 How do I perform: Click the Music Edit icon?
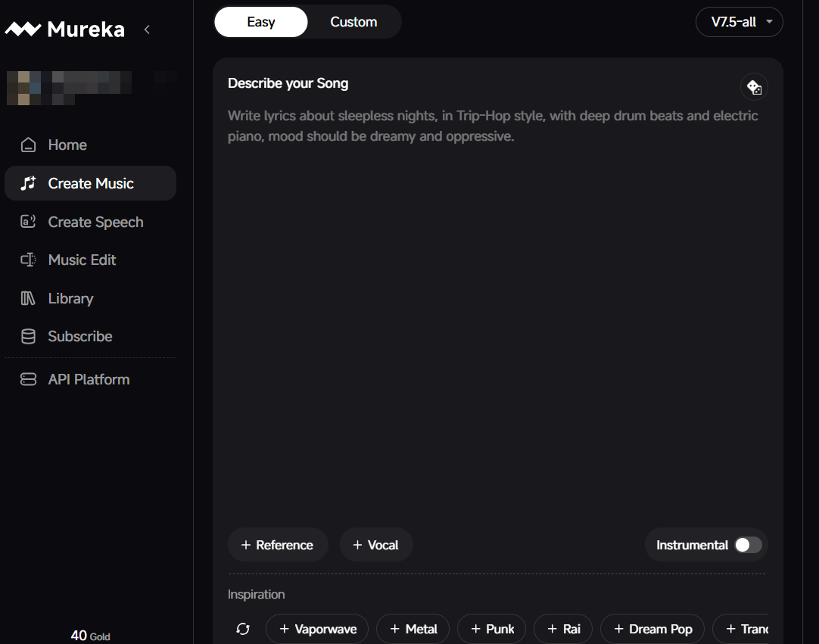pyautogui.click(x=28, y=260)
